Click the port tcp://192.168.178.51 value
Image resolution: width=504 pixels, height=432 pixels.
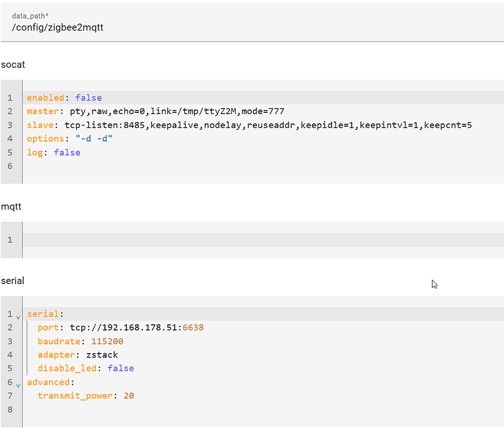(125, 328)
